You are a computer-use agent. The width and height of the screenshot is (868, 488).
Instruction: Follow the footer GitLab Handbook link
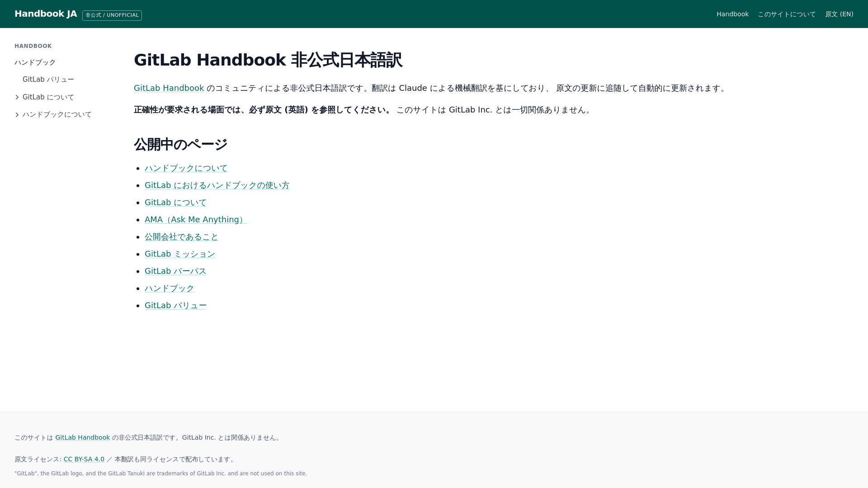coord(82,437)
